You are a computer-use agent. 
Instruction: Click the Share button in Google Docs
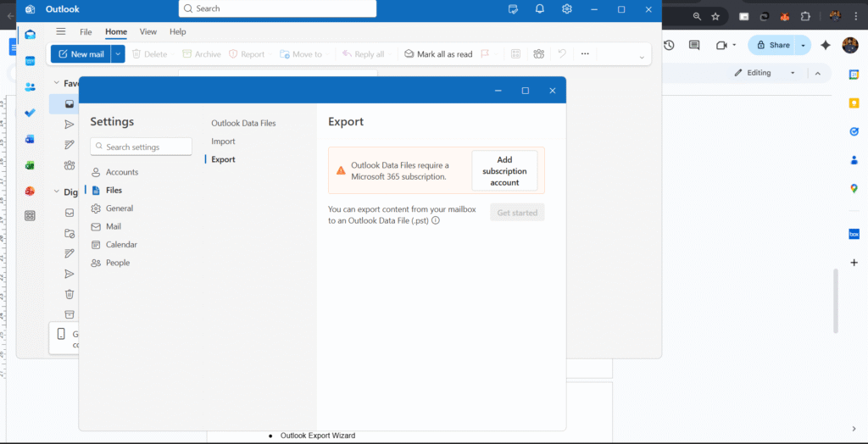(773, 45)
